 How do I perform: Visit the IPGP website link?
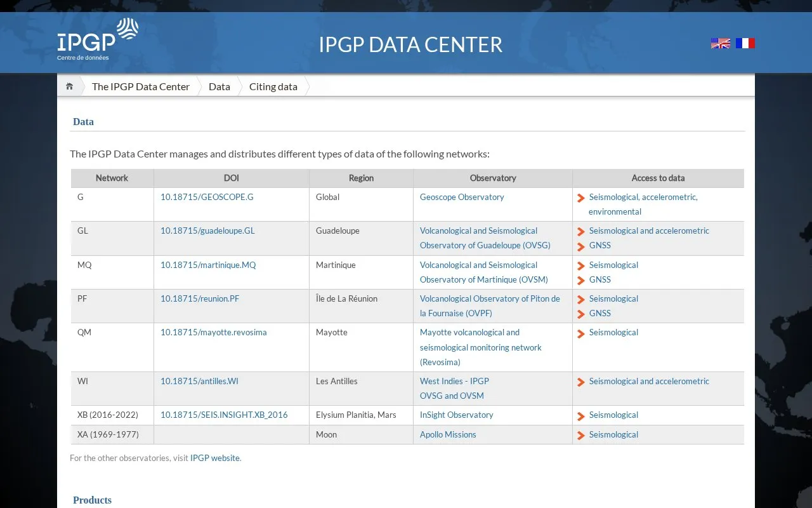click(215, 458)
